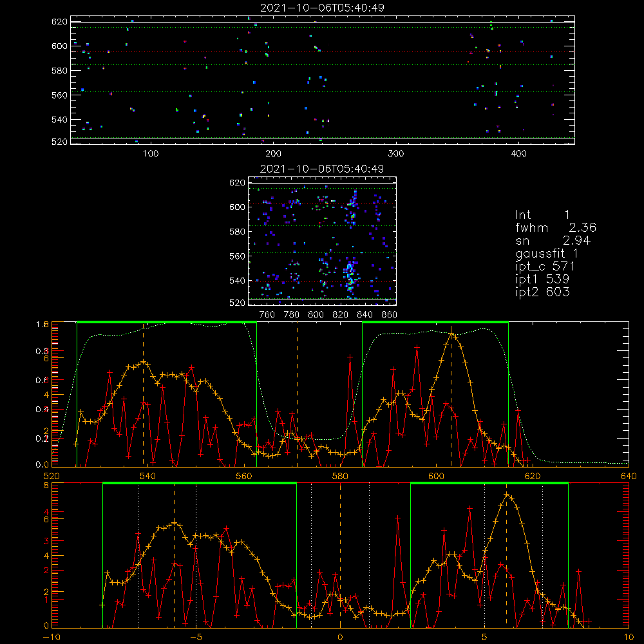Click the middle plot title 2021-10-06T05:40:49

(x=322, y=169)
